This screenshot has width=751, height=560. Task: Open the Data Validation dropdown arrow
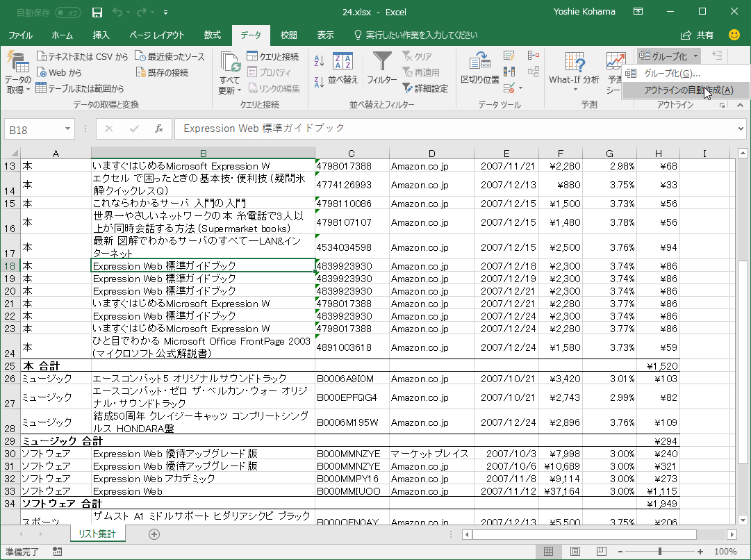pos(520,88)
